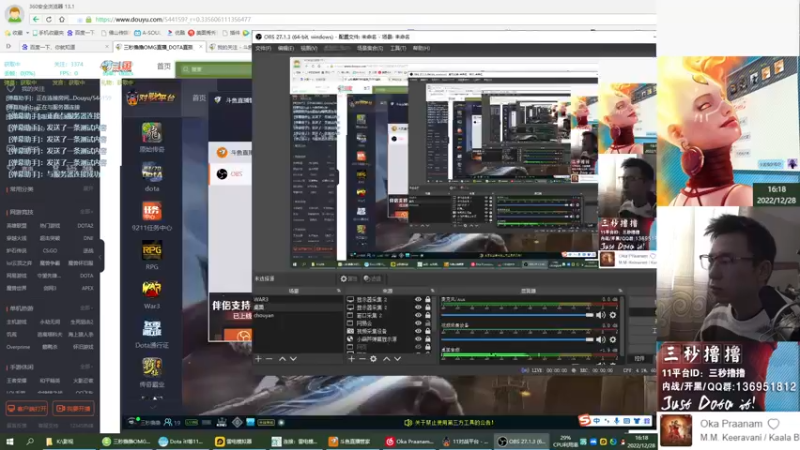
Task: Select the WAR3 scene in OBS
Action: point(297,299)
